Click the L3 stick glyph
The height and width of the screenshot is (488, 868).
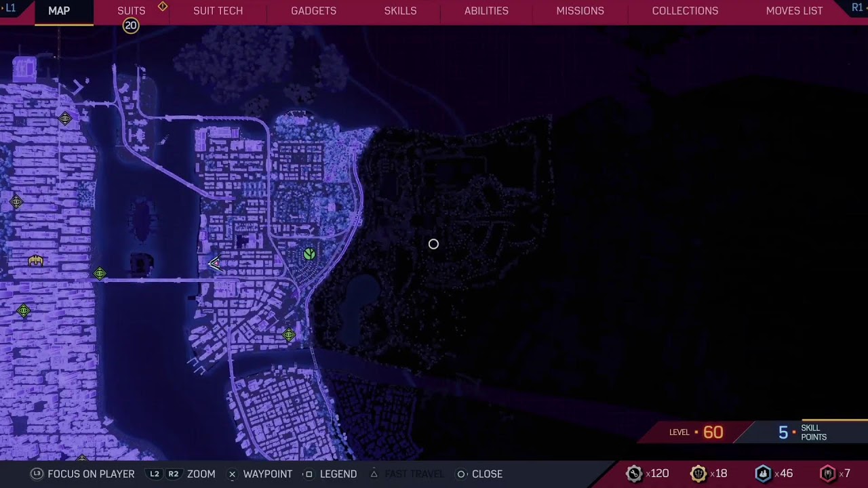point(37,474)
